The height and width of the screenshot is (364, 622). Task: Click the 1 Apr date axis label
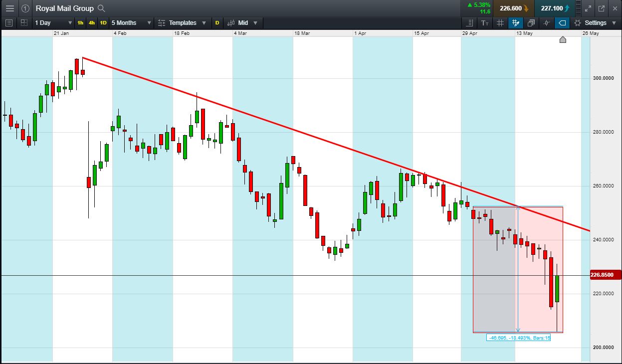pyautogui.click(x=360, y=33)
